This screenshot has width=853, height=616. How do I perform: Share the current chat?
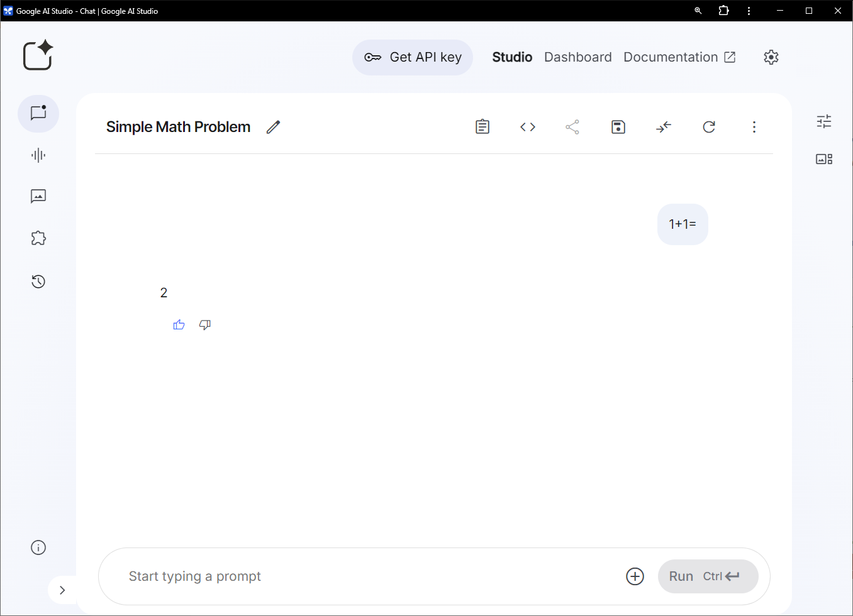click(x=572, y=126)
